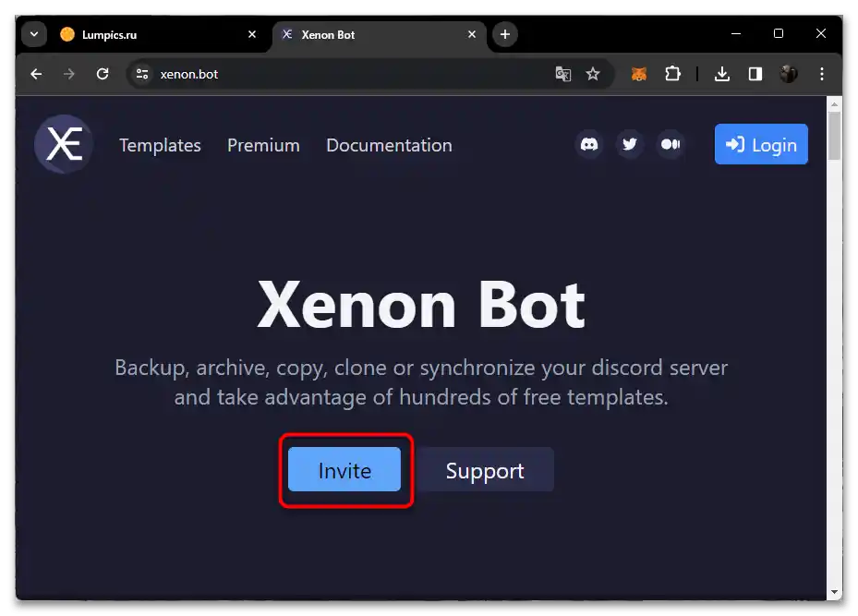Open the tab search dropdown arrow
Viewport: 858px width, 616px height.
(x=34, y=34)
